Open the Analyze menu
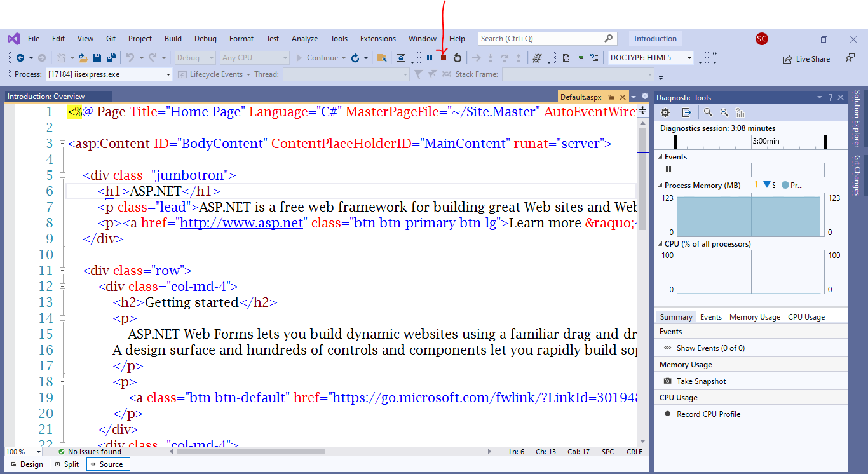The width and height of the screenshot is (868, 474). tap(304, 39)
